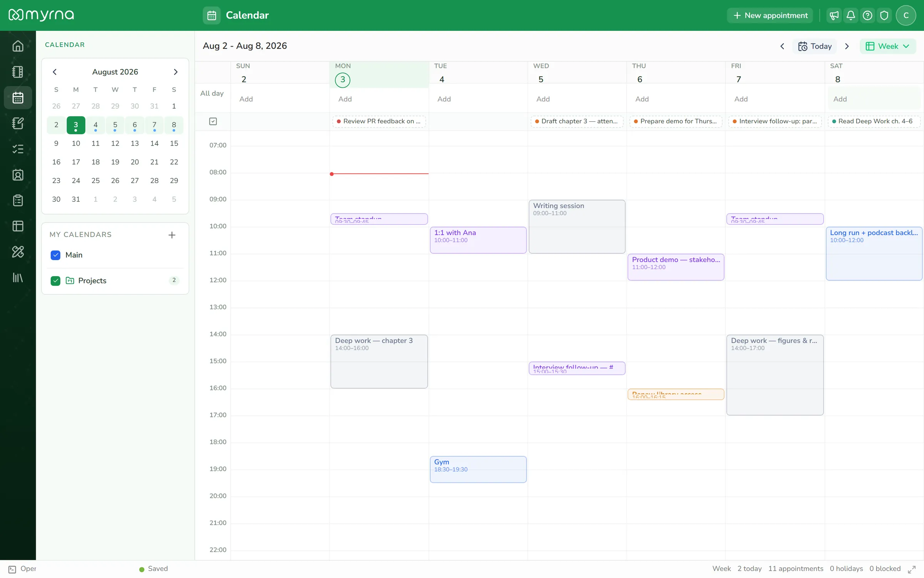This screenshot has width=924, height=578.
Task: Click the expand arrows icon in status bar
Action: 912,569
